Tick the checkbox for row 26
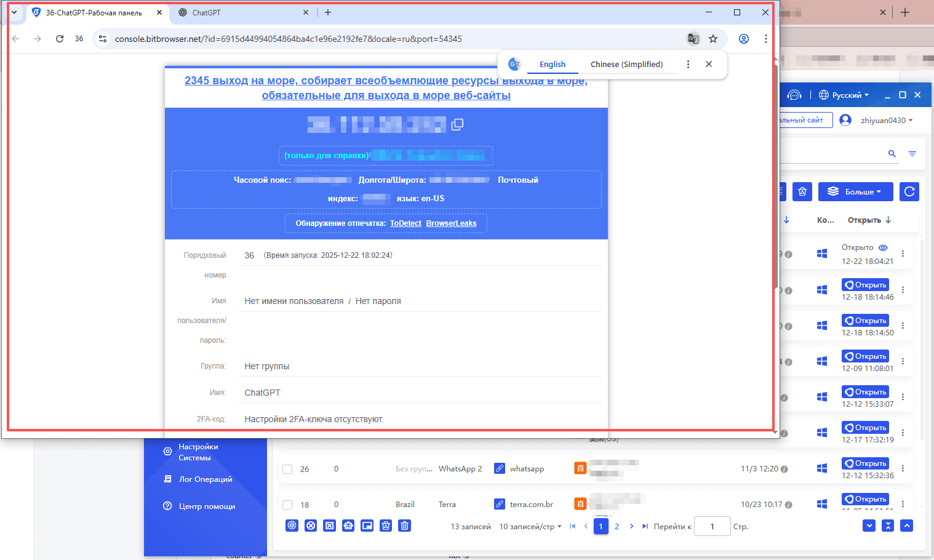Screen dimensions: 934x560 287,469
